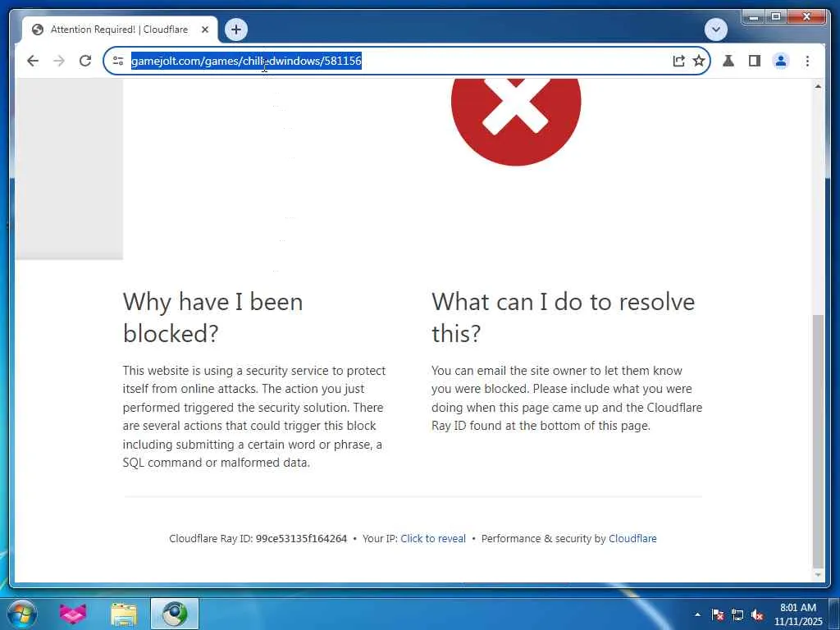Open the network status tray icon
The height and width of the screenshot is (630, 840).
pyautogui.click(x=737, y=615)
